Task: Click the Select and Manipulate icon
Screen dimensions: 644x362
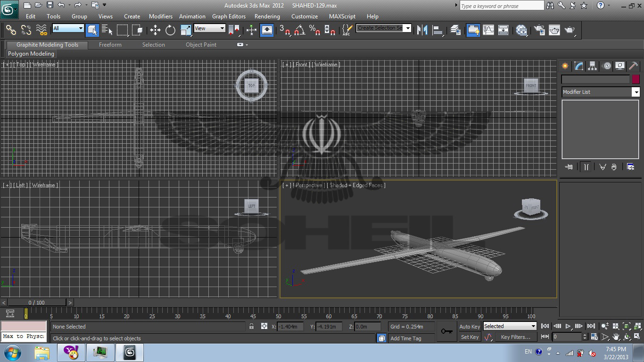Action: [x=251, y=30]
